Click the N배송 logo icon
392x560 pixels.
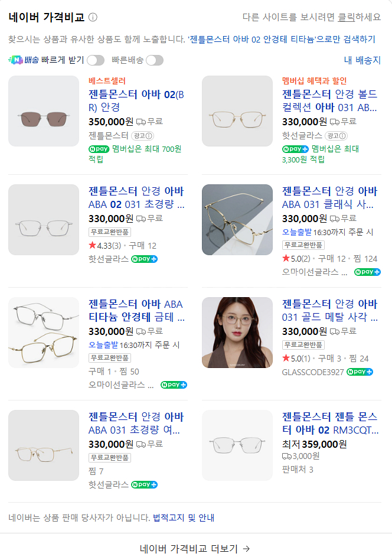click(16, 60)
